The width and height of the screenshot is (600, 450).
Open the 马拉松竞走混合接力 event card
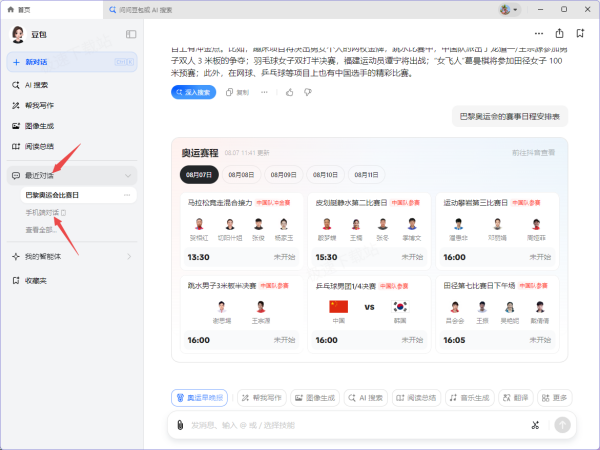[x=241, y=232]
